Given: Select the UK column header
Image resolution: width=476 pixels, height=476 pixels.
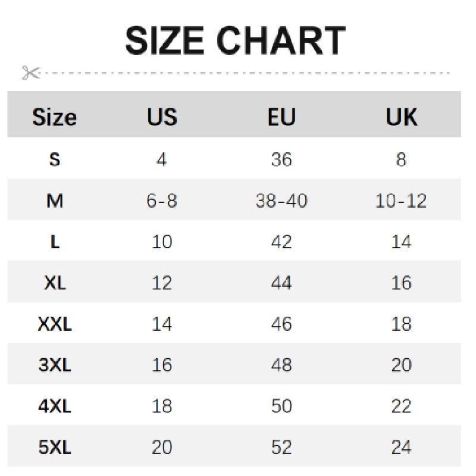Looking at the screenshot, I should tap(401, 117).
